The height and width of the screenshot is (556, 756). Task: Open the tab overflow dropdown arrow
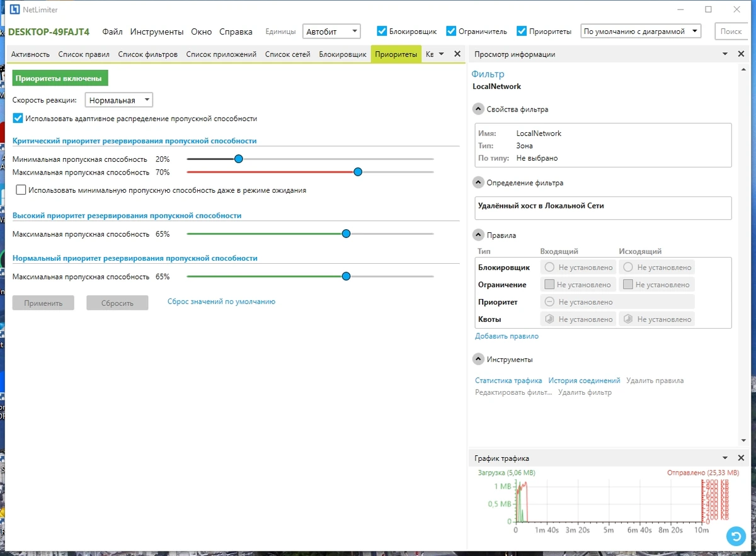tap(441, 54)
